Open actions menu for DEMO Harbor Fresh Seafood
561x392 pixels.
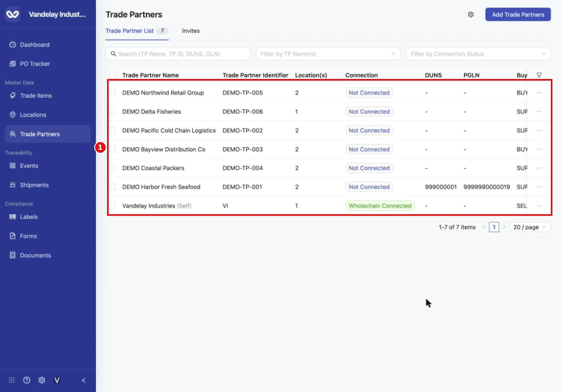[x=539, y=187]
